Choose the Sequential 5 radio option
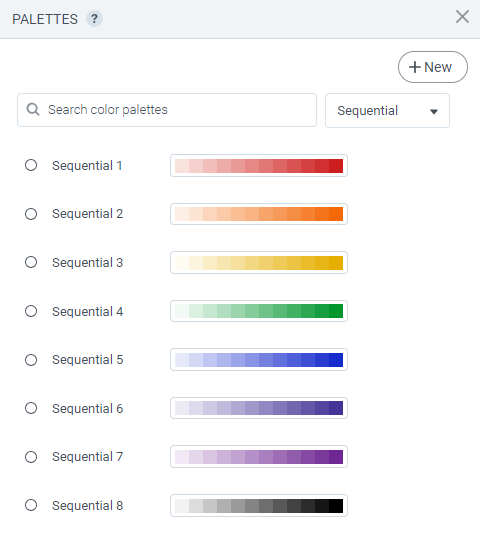The height and width of the screenshot is (543, 480). tap(31, 360)
